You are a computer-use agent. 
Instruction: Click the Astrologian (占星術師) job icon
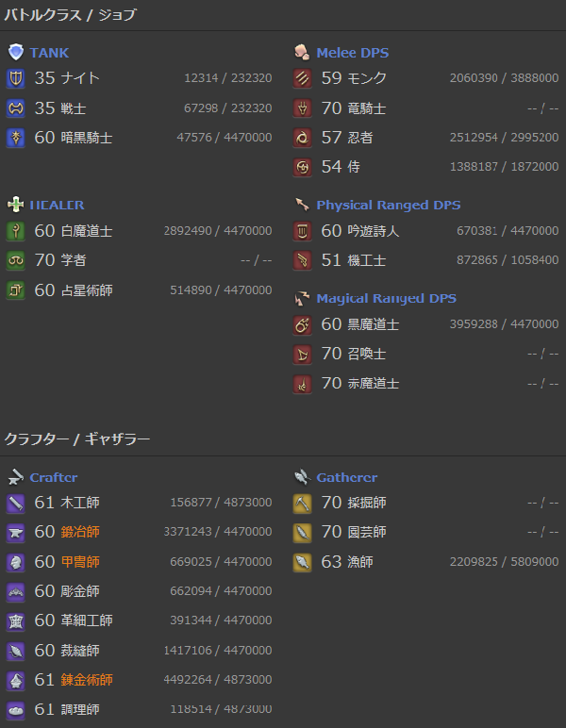pyautogui.click(x=16, y=290)
